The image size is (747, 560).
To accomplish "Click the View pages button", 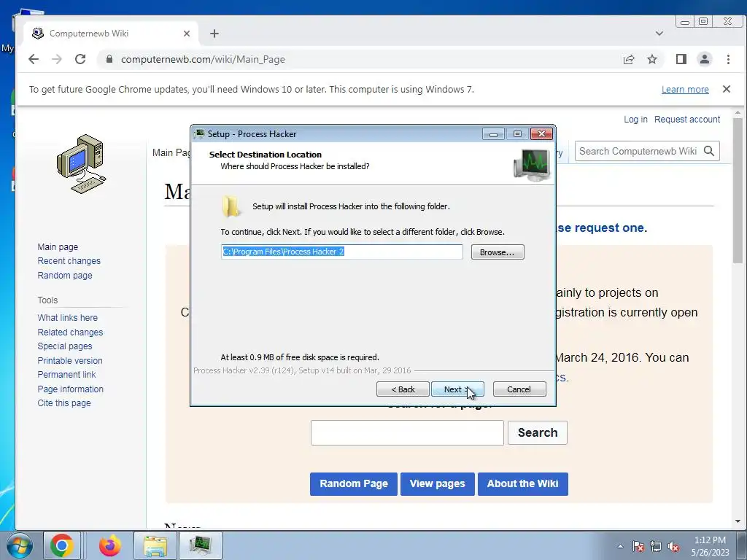I will point(438,484).
